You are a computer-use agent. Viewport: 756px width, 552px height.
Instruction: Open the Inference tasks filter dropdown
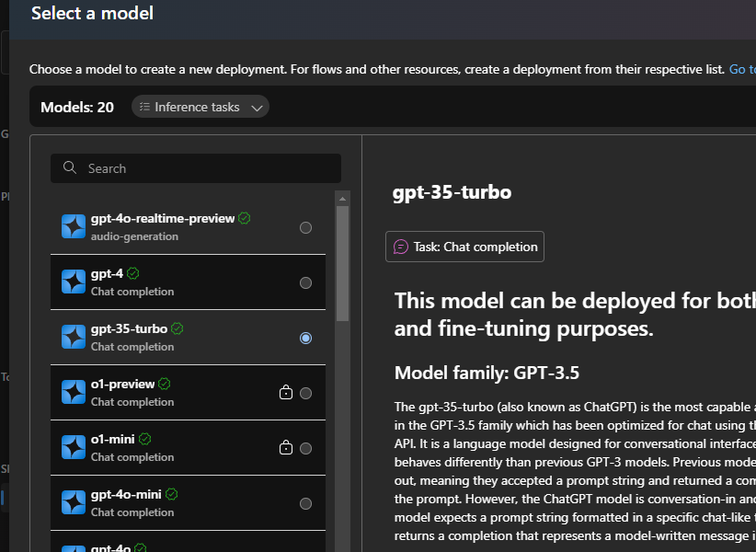pyautogui.click(x=200, y=107)
